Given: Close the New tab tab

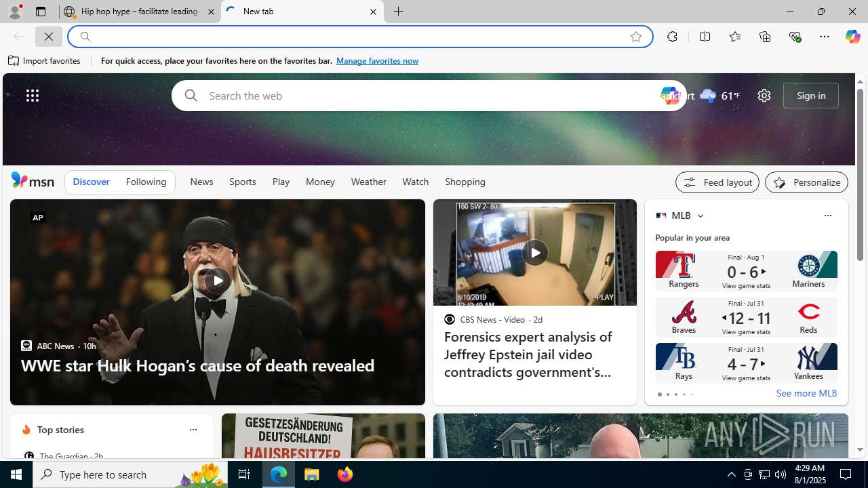Looking at the screenshot, I should pos(373,12).
